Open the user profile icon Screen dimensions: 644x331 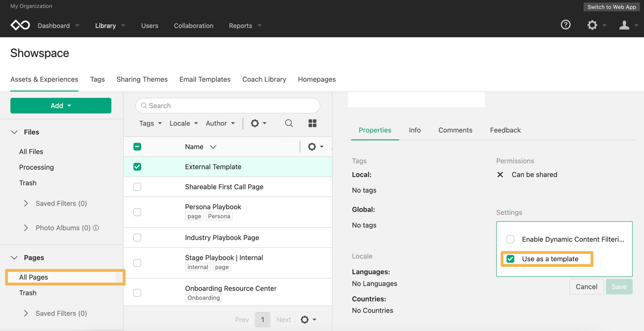pos(624,25)
